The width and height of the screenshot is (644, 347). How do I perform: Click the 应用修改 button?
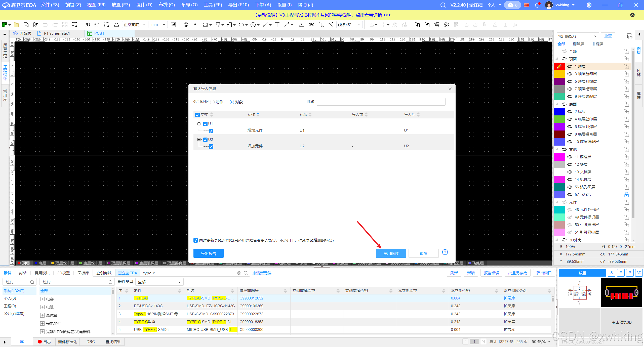click(391, 253)
